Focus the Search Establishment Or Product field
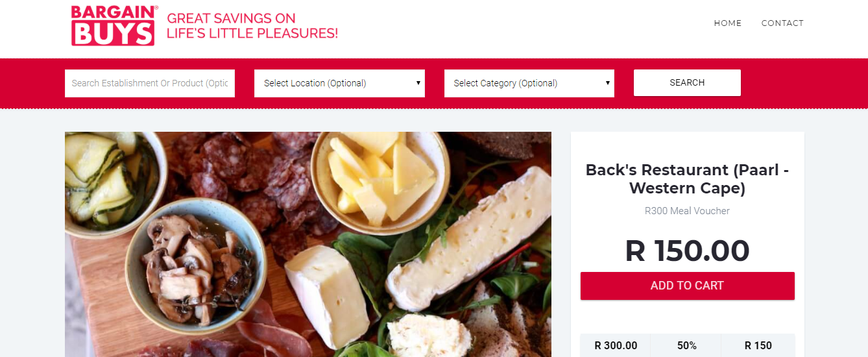The image size is (868, 357). click(x=150, y=83)
